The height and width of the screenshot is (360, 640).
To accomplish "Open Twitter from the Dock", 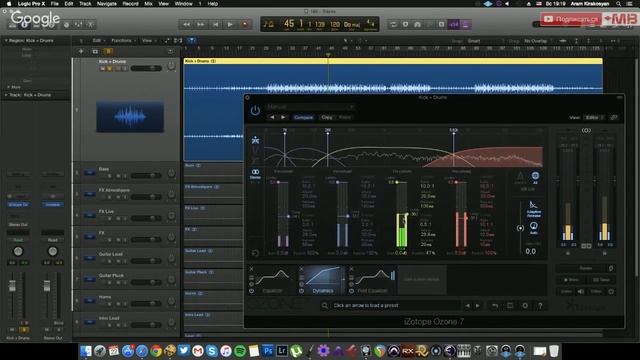I will click(x=184, y=351).
